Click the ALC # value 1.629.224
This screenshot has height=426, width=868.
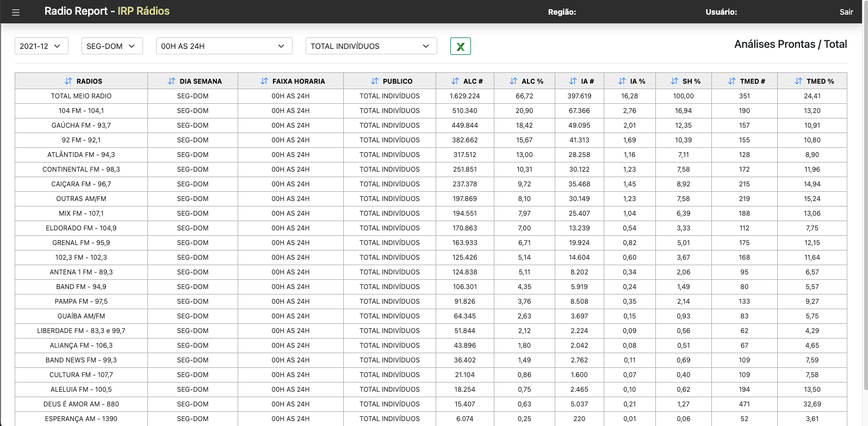pyautogui.click(x=465, y=96)
